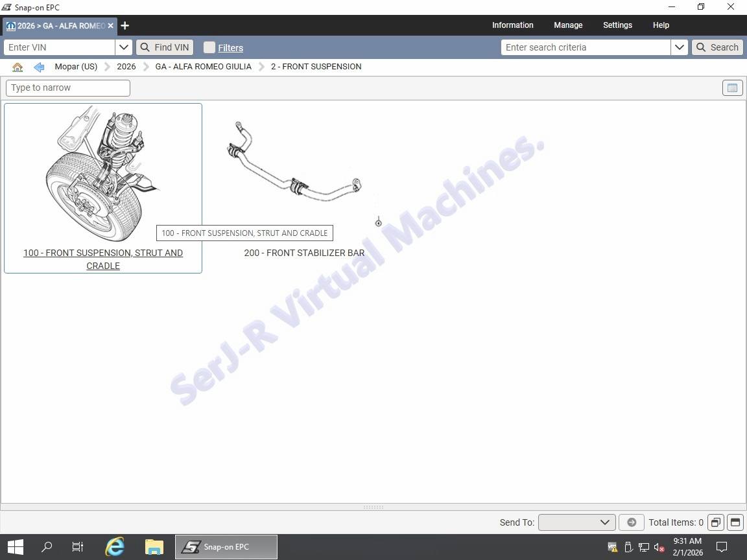Expand the Enter VIN dropdown arrow
Image resolution: width=747 pixels, height=560 pixels.
coord(124,47)
